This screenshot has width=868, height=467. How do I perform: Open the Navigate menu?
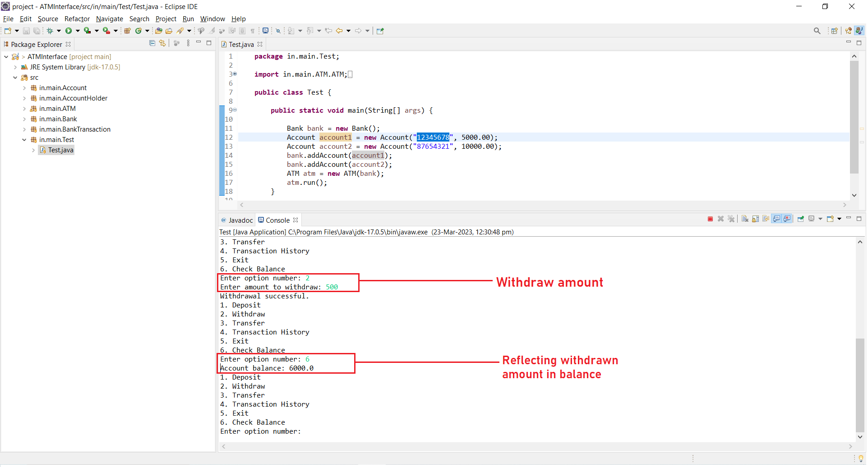click(110, 19)
